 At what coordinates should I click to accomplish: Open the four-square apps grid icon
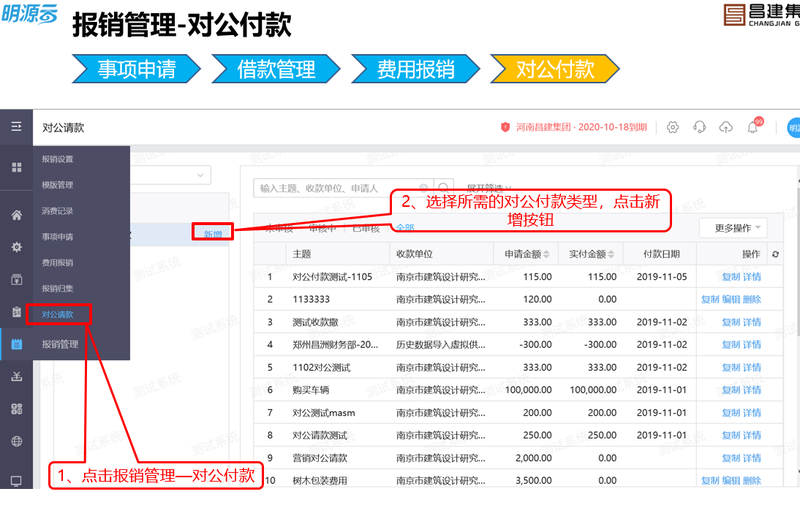click(16, 167)
